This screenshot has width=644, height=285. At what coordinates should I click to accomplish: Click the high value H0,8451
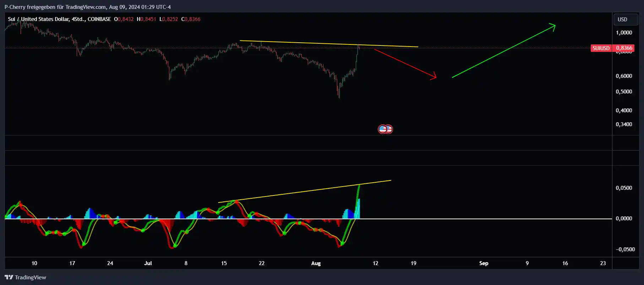click(146, 19)
